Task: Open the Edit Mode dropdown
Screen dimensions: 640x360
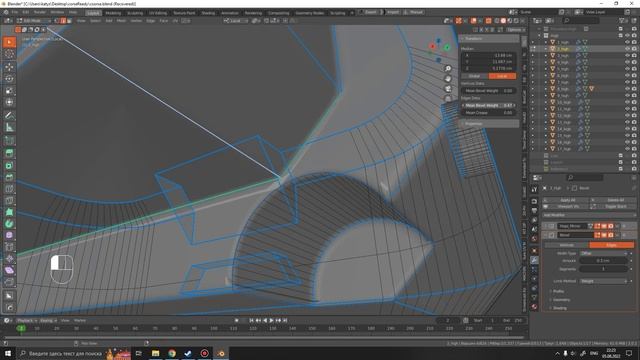Action: (x=33, y=20)
